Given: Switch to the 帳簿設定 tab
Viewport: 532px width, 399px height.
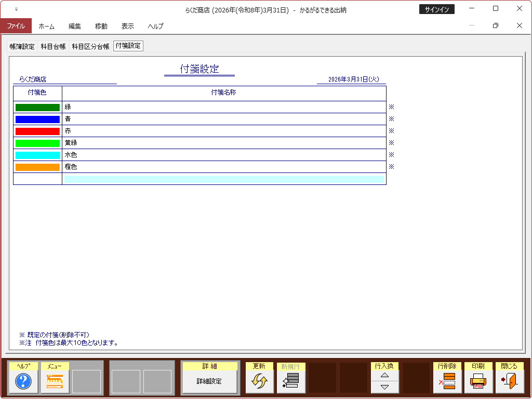Looking at the screenshot, I should point(22,46).
